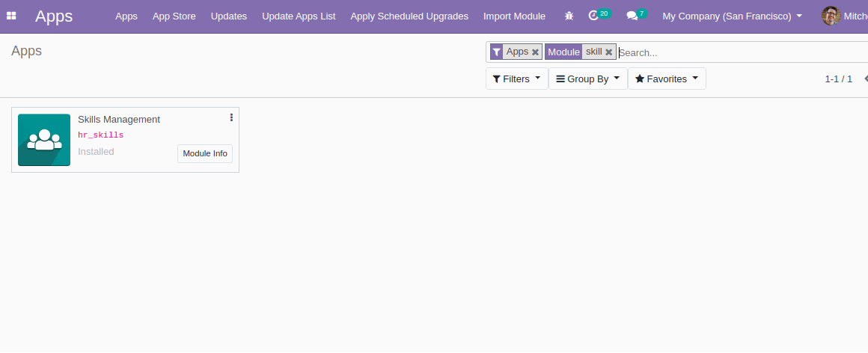Click the 1-1 / 1 pager counter
The height and width of the screenshot is (353, 868).
tap(838, 79)
